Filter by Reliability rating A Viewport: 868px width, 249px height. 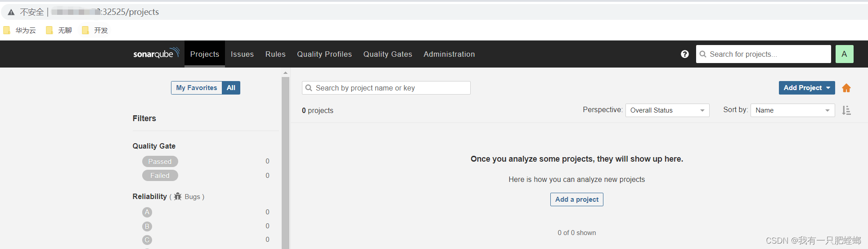[x=147, y=212]
